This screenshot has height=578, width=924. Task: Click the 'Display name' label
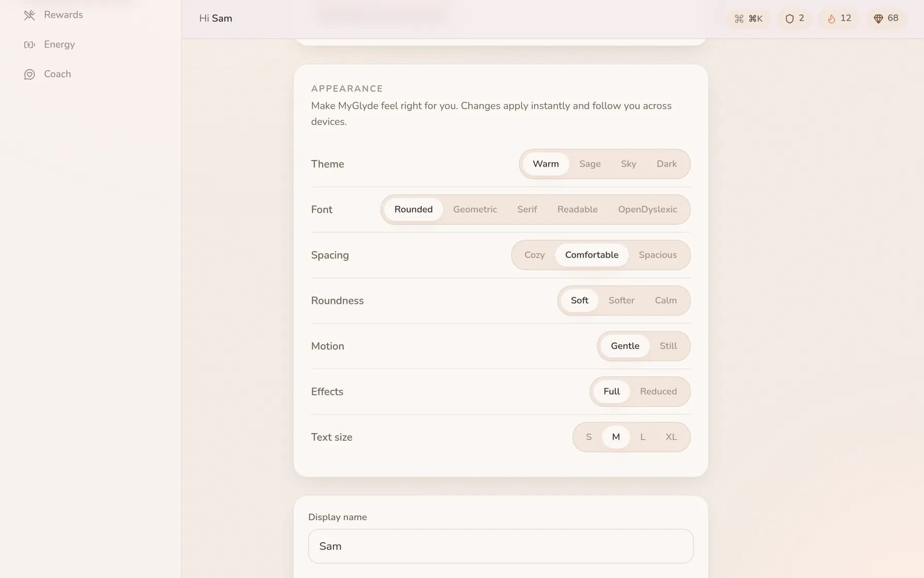click(337, 517)
